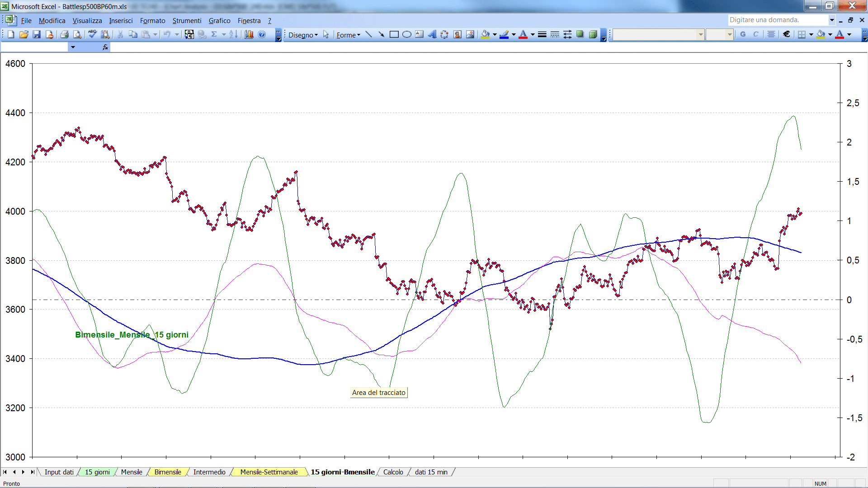Run the ABC spelling check icon
This screenshot has height=488, width=868.
[x=92, y=34]
